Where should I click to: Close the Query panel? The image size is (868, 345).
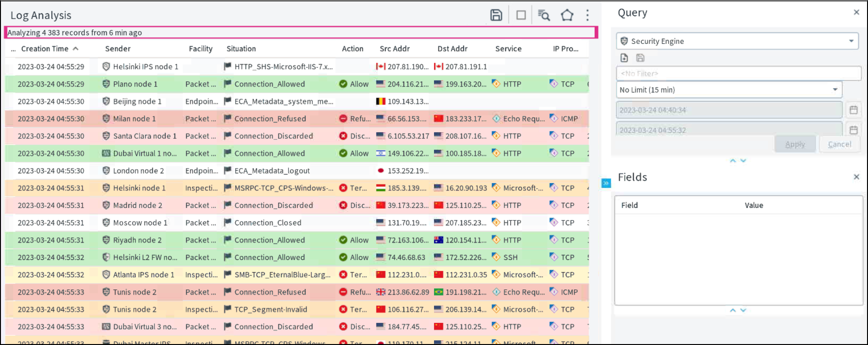(856, 12)
